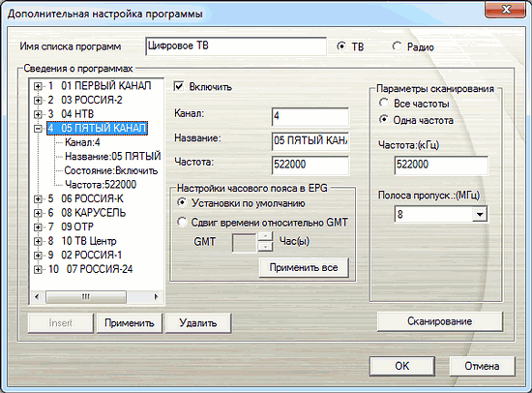Viewport: 532px width, 393px height.
Task: Select Все частоты scanning option
Action: pyautogui.click(x=384, y=103)
